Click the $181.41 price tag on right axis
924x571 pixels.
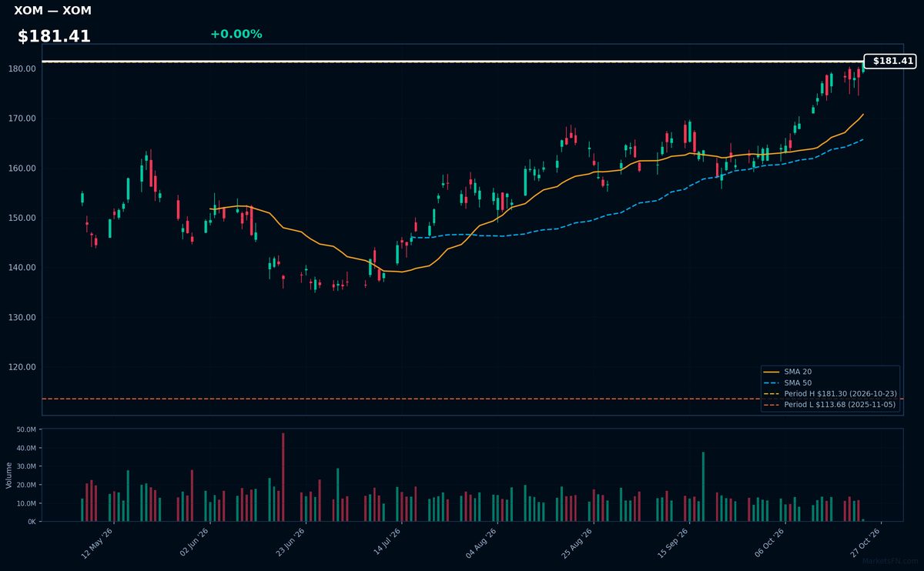pos(890,61)
